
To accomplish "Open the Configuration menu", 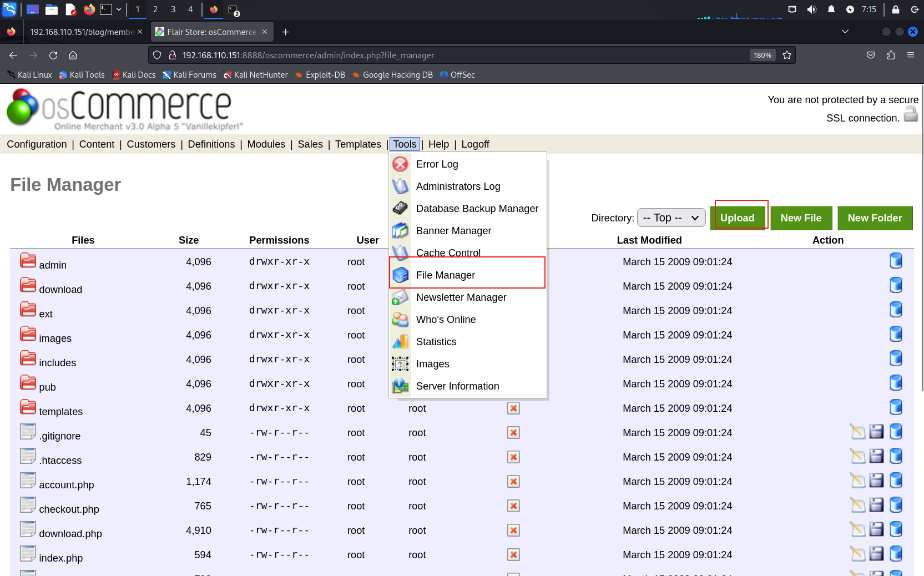I will point(37,144).
